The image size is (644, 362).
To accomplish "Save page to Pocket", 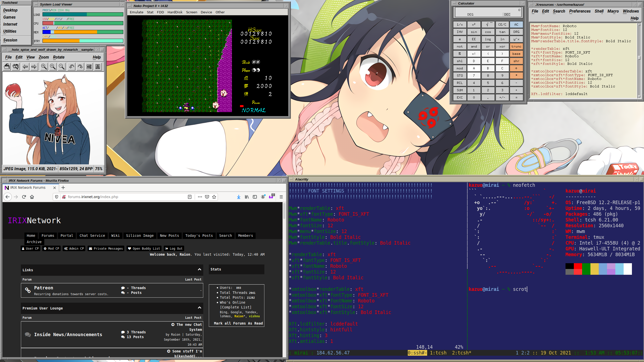I will tap(207, 197).
